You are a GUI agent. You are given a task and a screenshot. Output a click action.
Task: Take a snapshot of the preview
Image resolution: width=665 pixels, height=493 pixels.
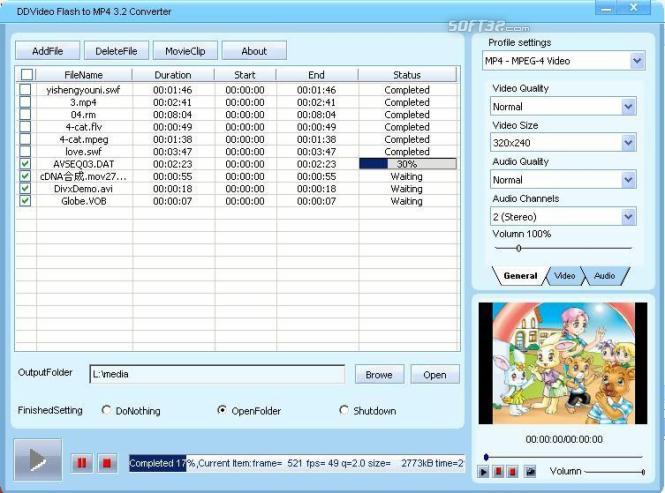(530, 471)
